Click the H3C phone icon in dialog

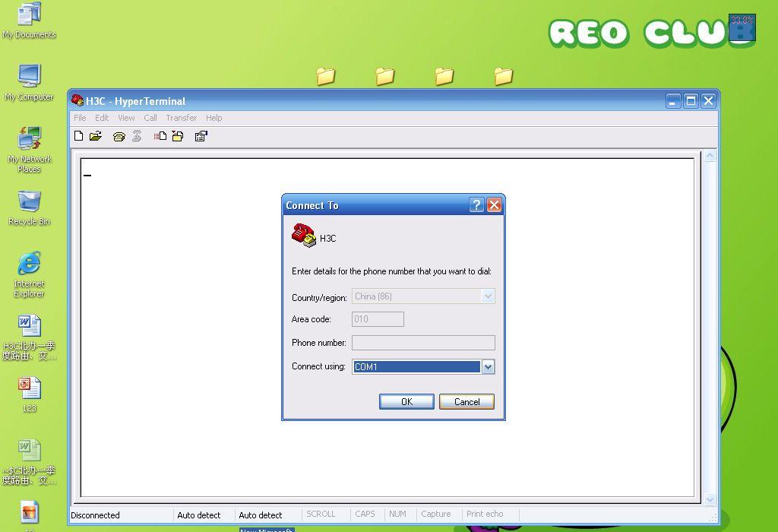pyautogui.click(x=304, y=236)
